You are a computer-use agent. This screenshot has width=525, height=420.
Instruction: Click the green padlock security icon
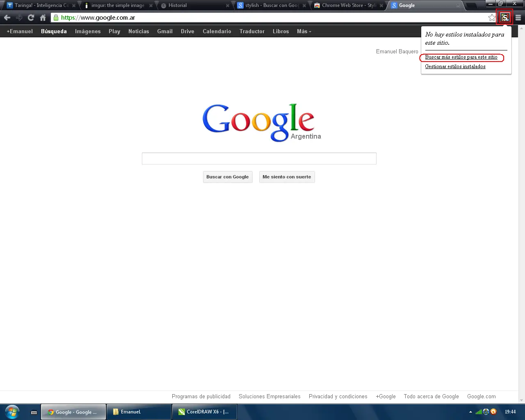(x=56, y=18)
